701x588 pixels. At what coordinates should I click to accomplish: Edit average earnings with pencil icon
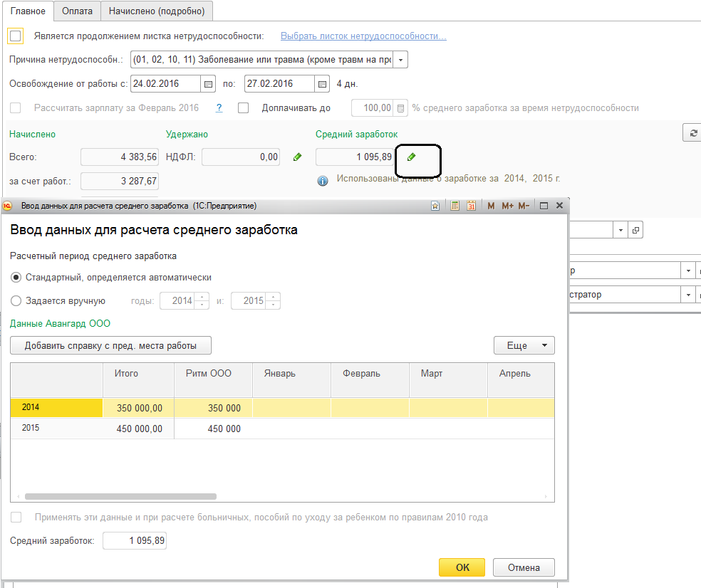tap(411, 157)
